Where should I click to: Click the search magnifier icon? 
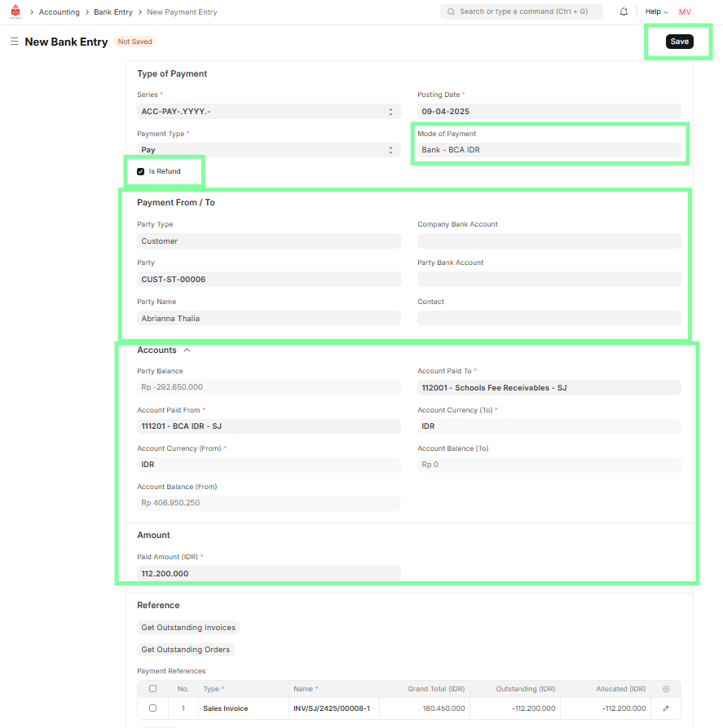451,12
